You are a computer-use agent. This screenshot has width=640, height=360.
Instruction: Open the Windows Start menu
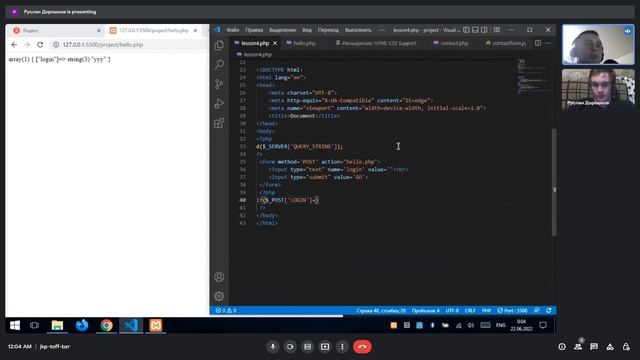15,325
